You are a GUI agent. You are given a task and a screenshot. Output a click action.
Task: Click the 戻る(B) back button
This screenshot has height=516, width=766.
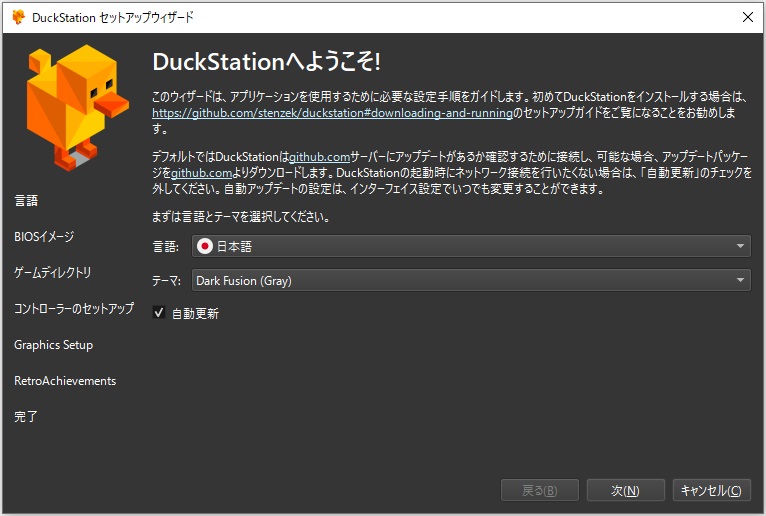point(540,490)
